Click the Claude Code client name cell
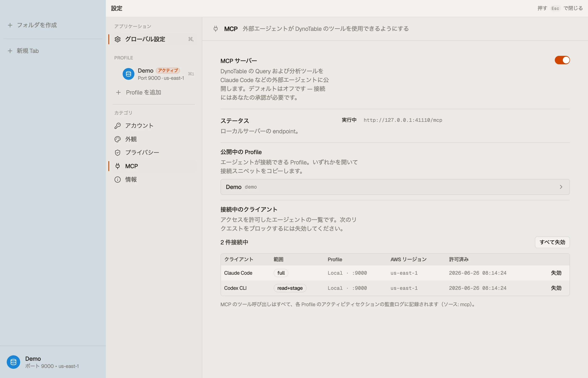This screenshot has width=588, height=378. [x=238, y=273]
